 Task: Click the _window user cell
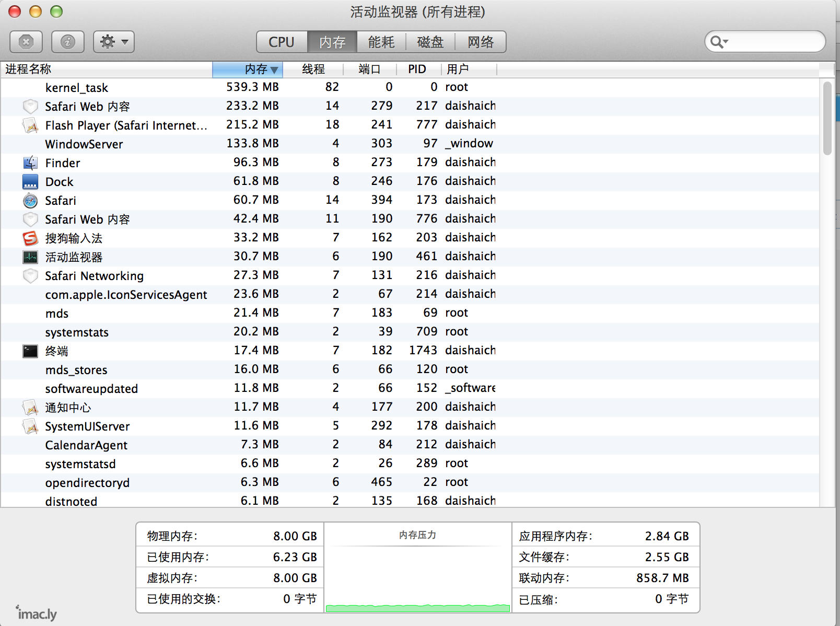click(469, 143)
